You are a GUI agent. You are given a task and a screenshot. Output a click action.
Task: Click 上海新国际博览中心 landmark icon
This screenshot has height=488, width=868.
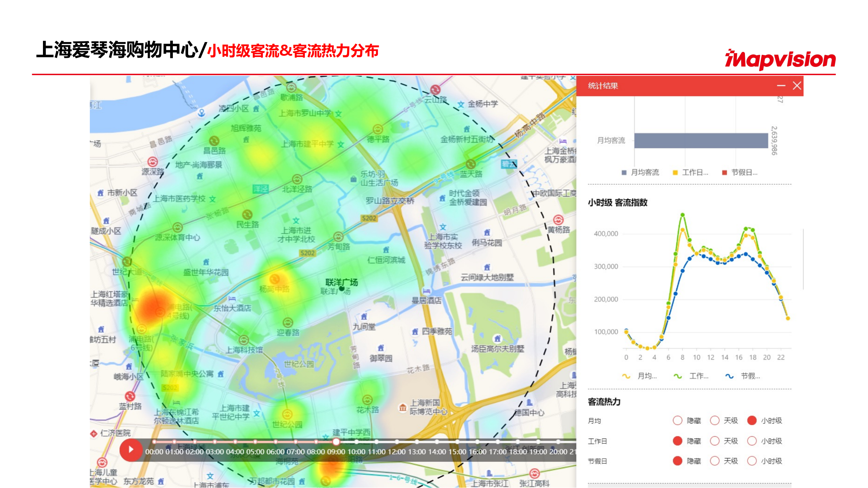point(402,408)
